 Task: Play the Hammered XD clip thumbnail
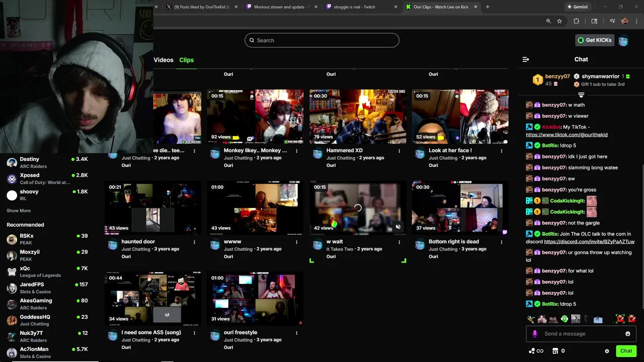tap(358, 117)
